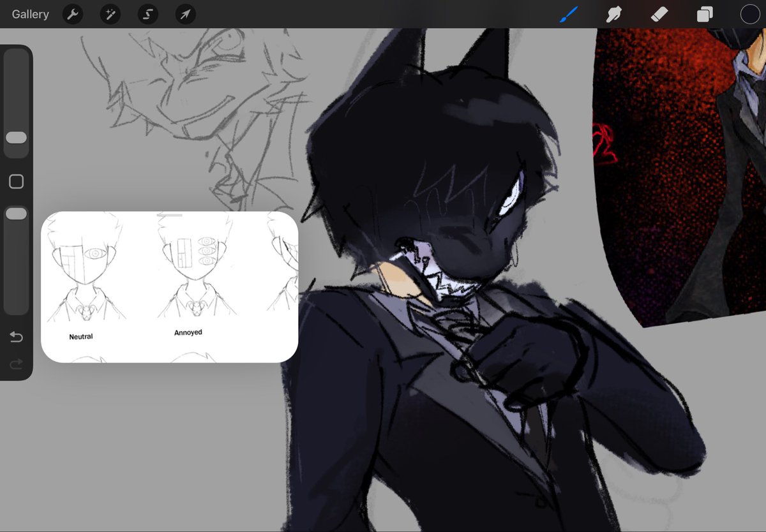
Task: Toggle brush mode via the blue brush indicator
Action: click(x=568, y=14)
